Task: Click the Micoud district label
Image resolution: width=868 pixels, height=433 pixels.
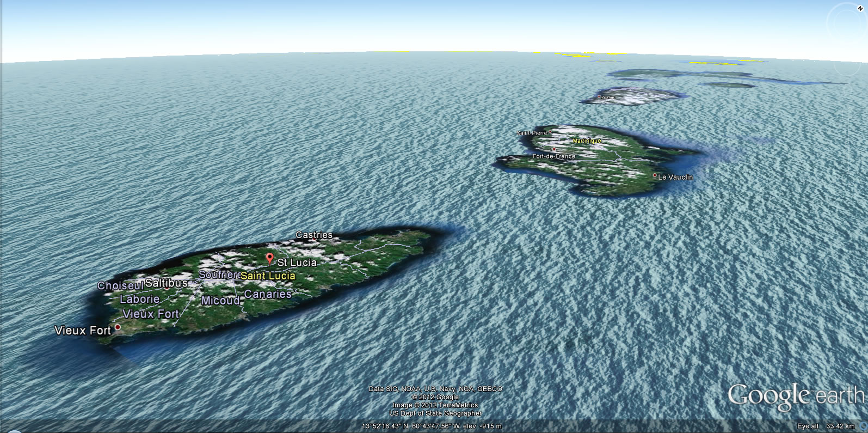Action: [220, 300]
